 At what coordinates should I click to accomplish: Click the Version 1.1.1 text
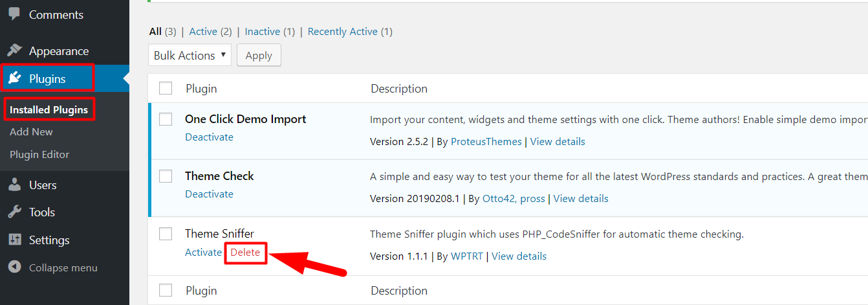[399, 256]
